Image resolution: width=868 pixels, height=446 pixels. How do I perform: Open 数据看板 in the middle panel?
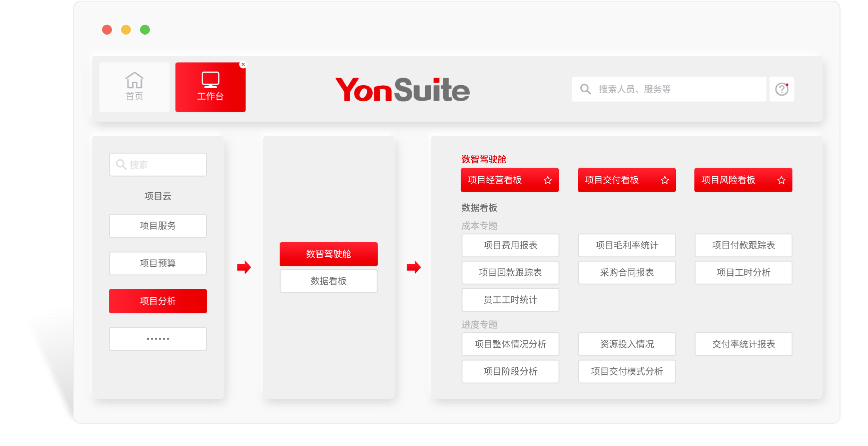point(328,281)
